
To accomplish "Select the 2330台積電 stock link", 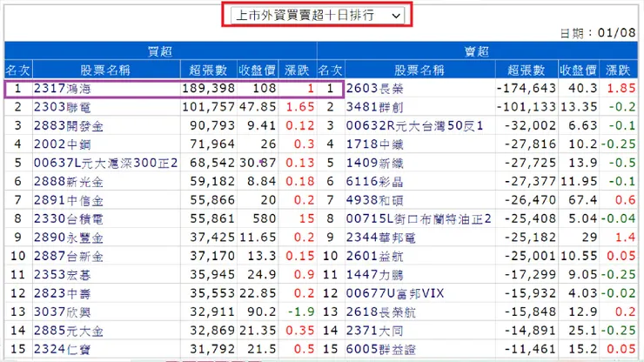I will pos(69,219).
